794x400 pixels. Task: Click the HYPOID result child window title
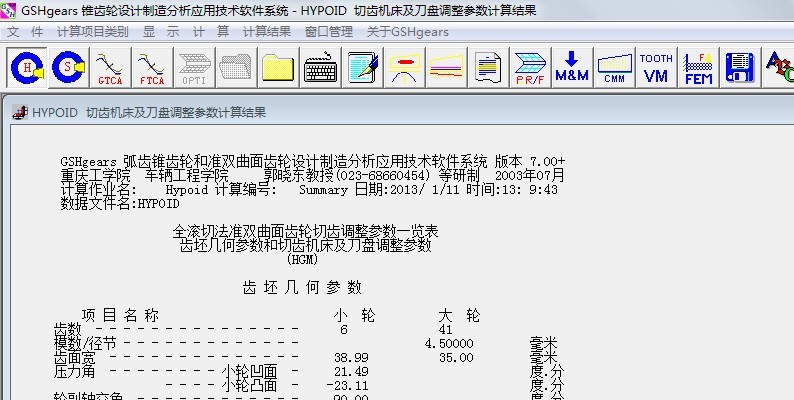pyautogui.click(x=149, y=112)
